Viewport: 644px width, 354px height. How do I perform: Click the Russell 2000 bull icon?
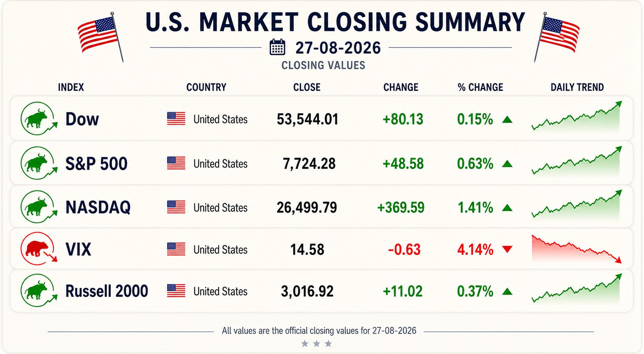click(x=38, y=291)
